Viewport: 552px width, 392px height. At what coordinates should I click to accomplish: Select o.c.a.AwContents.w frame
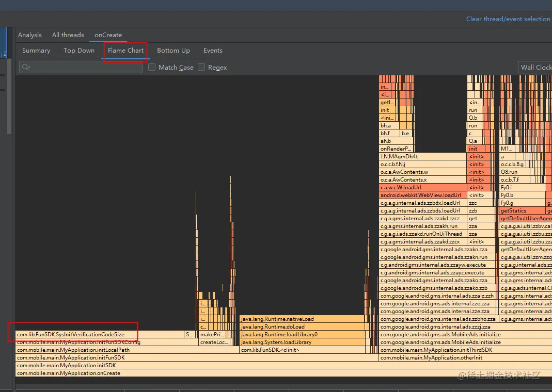point(422,172)
